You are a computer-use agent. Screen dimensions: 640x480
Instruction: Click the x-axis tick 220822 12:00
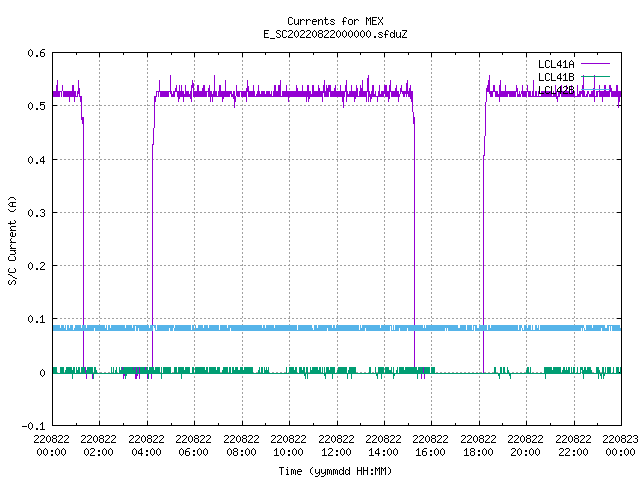336,446
